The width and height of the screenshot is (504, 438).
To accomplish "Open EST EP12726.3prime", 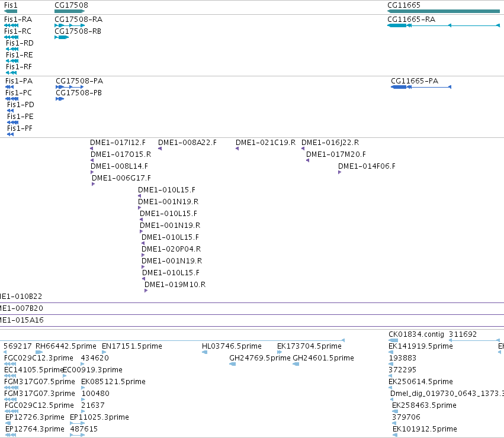I will [x=35, y=418].
